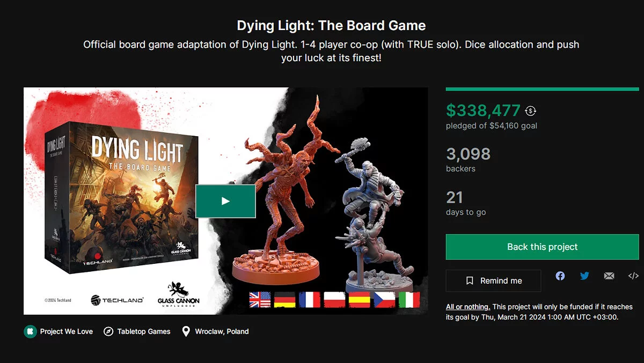Image resolution: width=644 pixels, height=363 pixels.
Task: Open the All or nothing link
Action: click(x=468, y=307)
